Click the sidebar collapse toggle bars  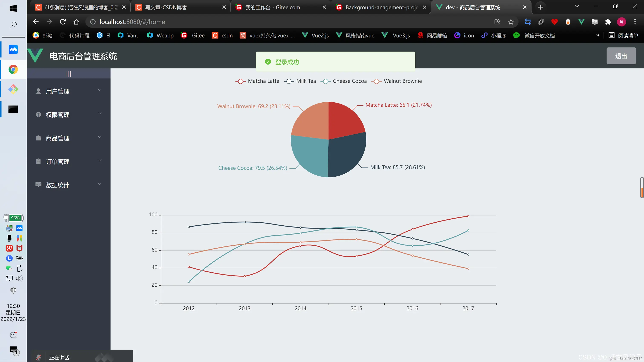(x=68, y=74)
